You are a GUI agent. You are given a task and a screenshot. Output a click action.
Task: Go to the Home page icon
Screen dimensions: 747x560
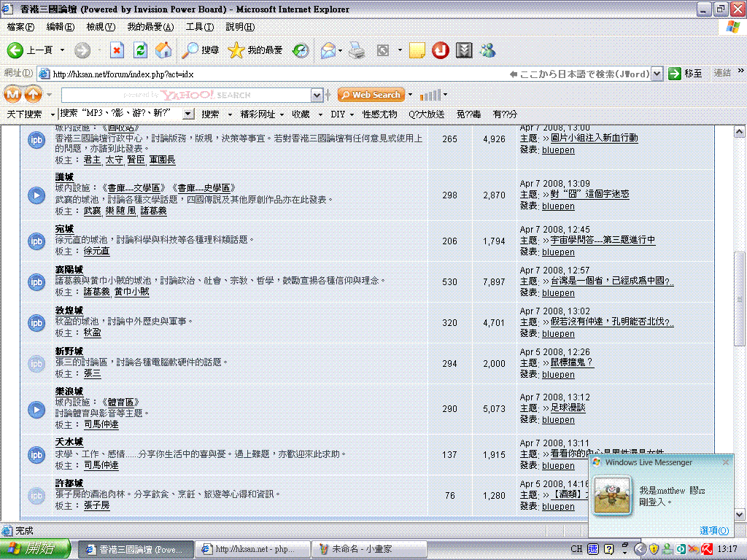[164, 50]
